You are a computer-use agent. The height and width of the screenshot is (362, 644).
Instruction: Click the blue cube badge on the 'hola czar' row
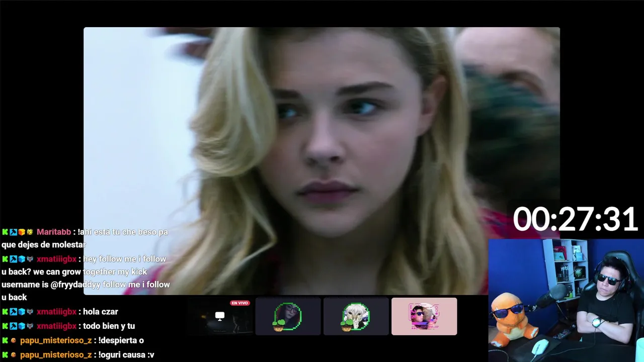(x=22, y=312)
